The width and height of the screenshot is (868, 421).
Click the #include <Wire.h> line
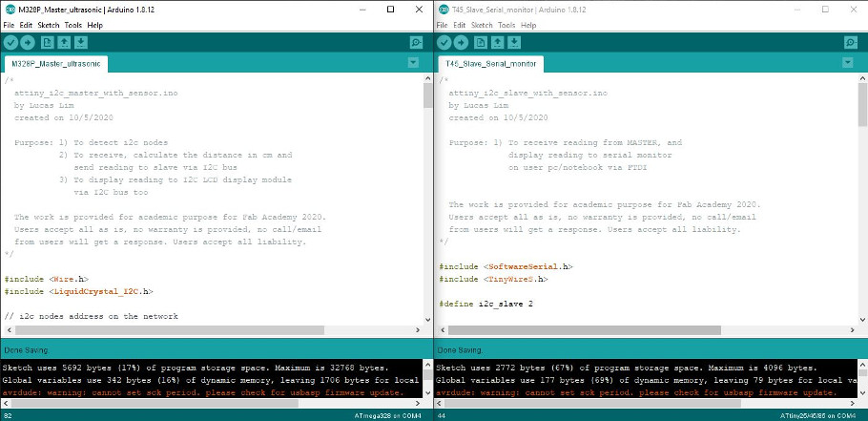pyautogui.click(x=47, y=279)
